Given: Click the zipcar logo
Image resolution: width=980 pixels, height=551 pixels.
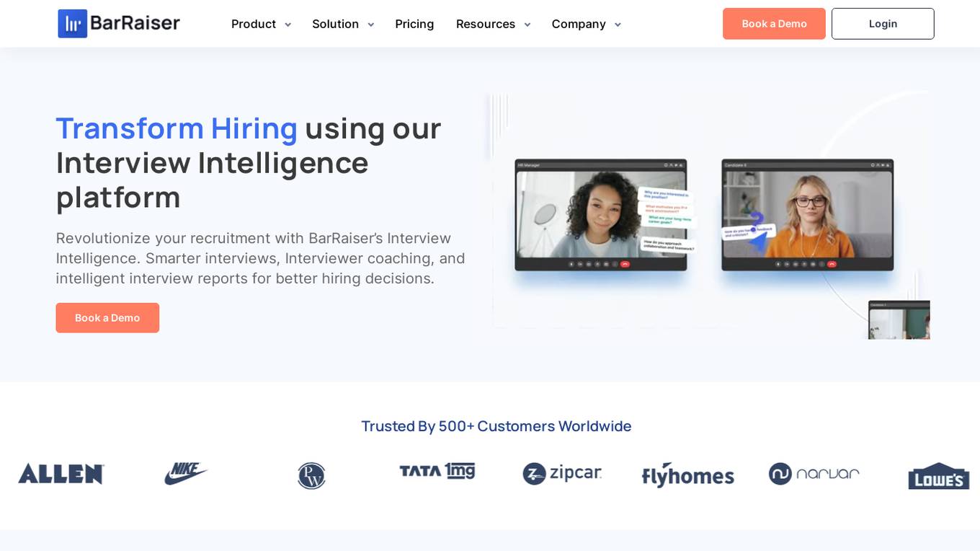Looking at the screenshot, I should click(562, 474).
